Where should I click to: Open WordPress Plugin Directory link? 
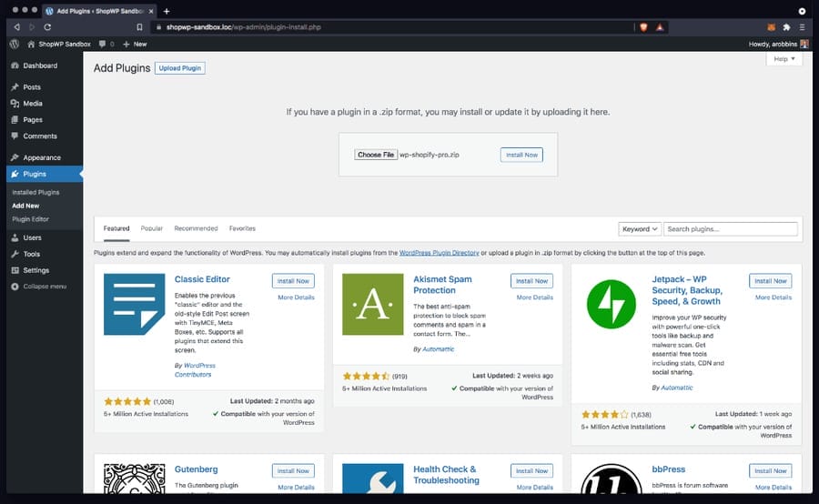439,253
